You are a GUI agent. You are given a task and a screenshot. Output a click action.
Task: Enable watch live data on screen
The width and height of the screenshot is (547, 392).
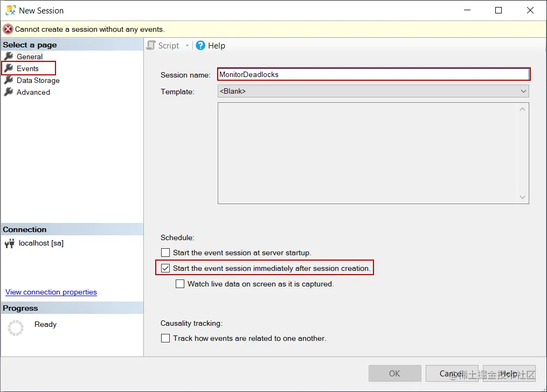click(180, 284)
